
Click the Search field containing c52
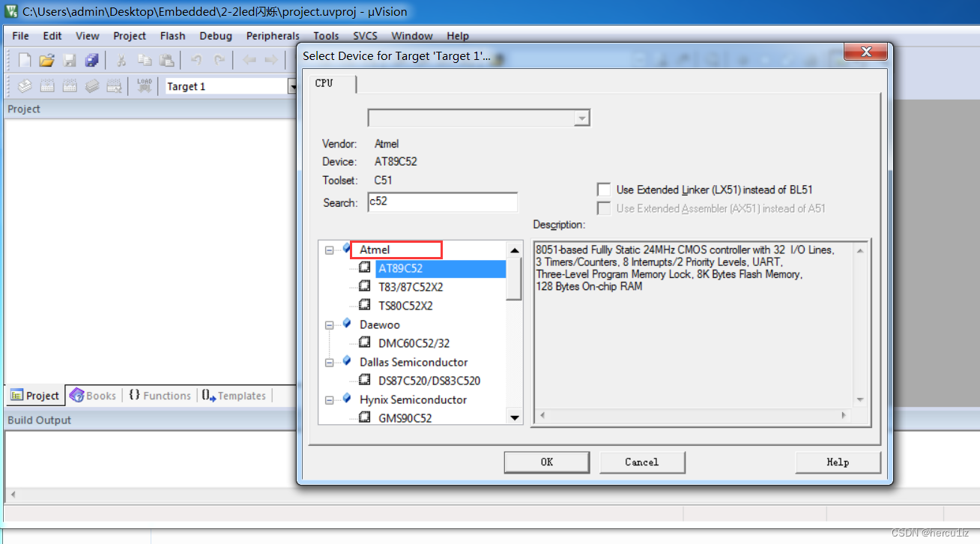[442, 202]
